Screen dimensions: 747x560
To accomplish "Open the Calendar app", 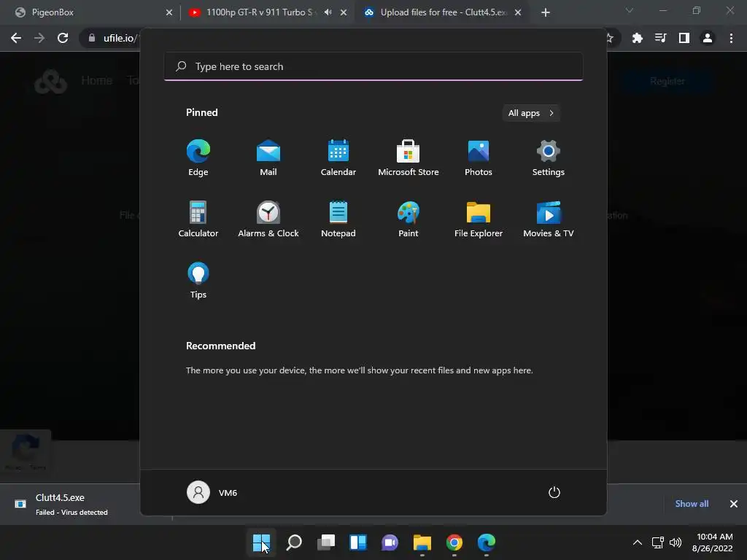I will tap(338, 157).
